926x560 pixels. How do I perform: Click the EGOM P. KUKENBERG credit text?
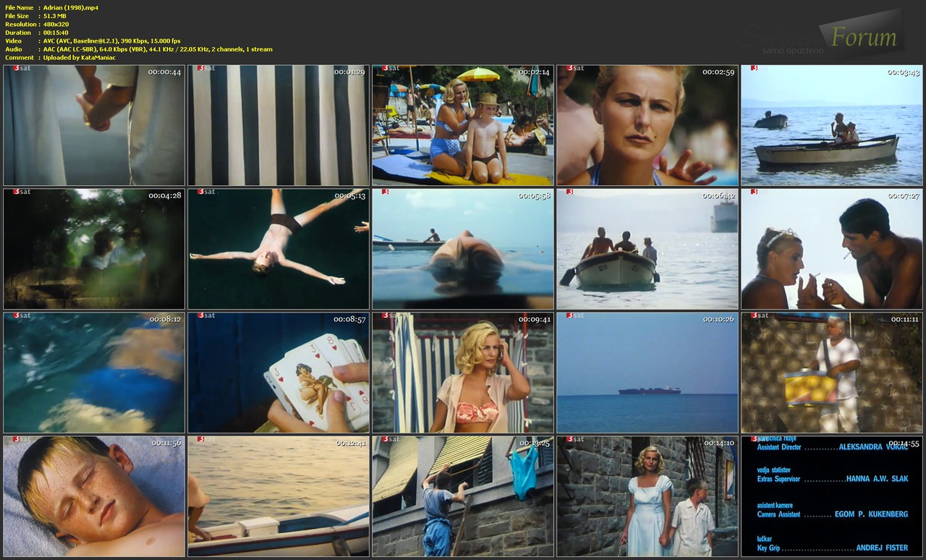pos(871,514)
